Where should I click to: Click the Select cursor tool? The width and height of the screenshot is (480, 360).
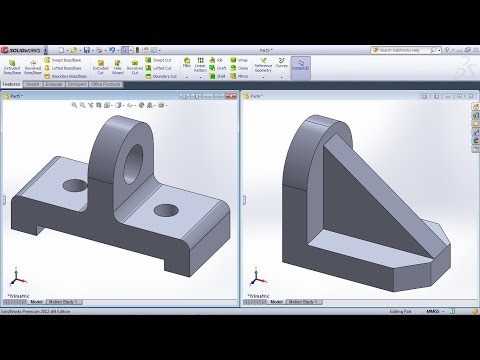coord(124,50)
